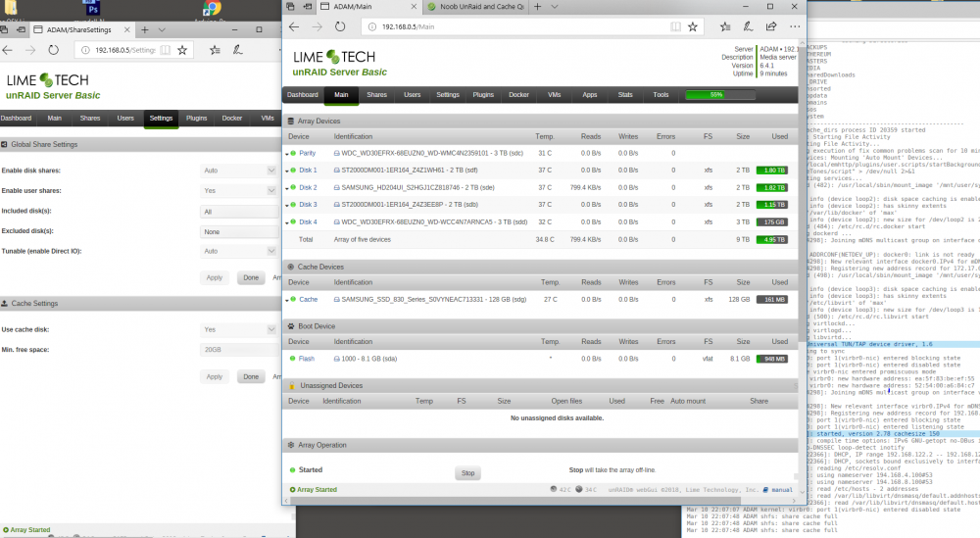Open the Disk 2 device link

pos(308,187)
